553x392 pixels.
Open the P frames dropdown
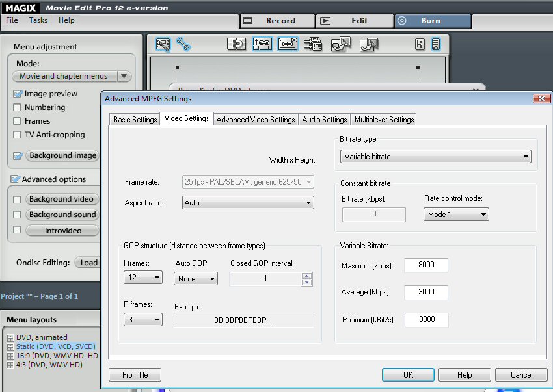(143, 320)
